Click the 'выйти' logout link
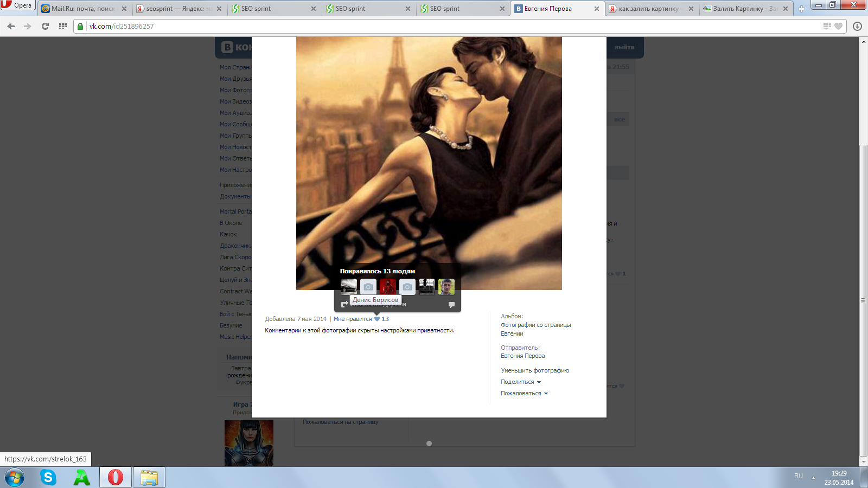 (x=624, y=47)
